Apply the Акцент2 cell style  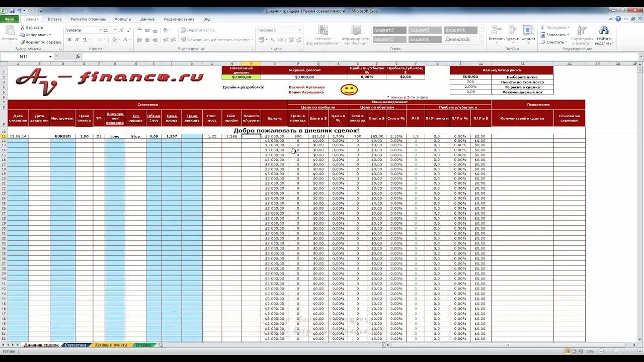389,30
